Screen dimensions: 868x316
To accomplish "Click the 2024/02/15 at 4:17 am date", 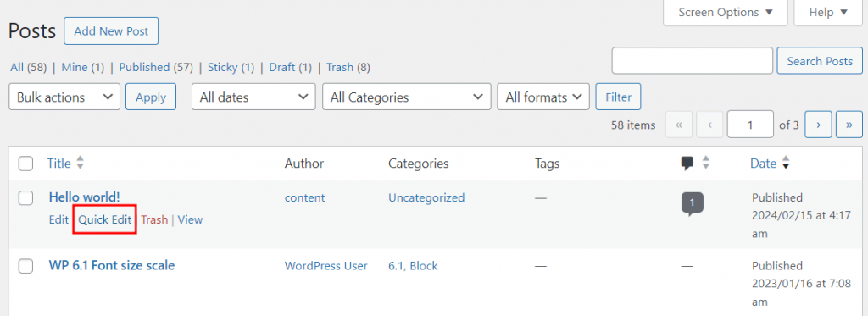I will [802, 216].
